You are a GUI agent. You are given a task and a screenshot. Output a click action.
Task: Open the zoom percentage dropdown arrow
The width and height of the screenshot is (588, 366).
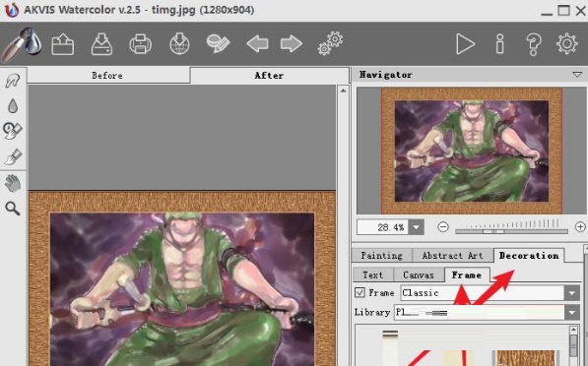[x=416, y=227]
